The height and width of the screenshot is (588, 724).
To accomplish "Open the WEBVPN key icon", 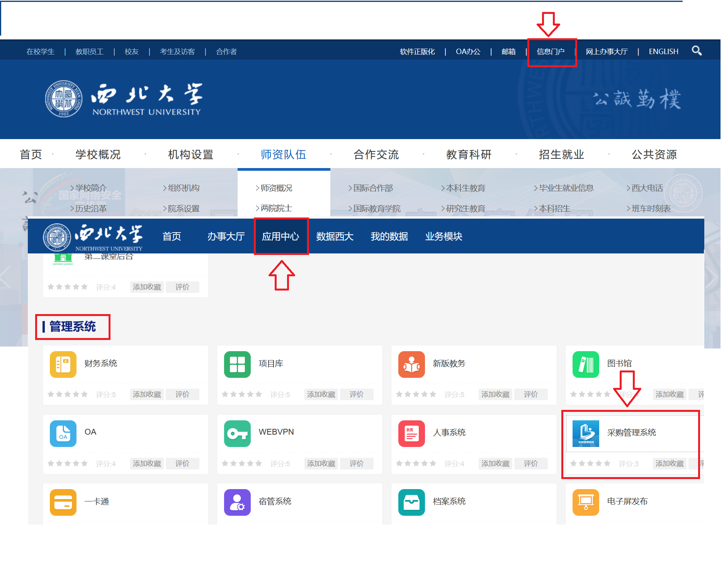I will tap(237, 433).
